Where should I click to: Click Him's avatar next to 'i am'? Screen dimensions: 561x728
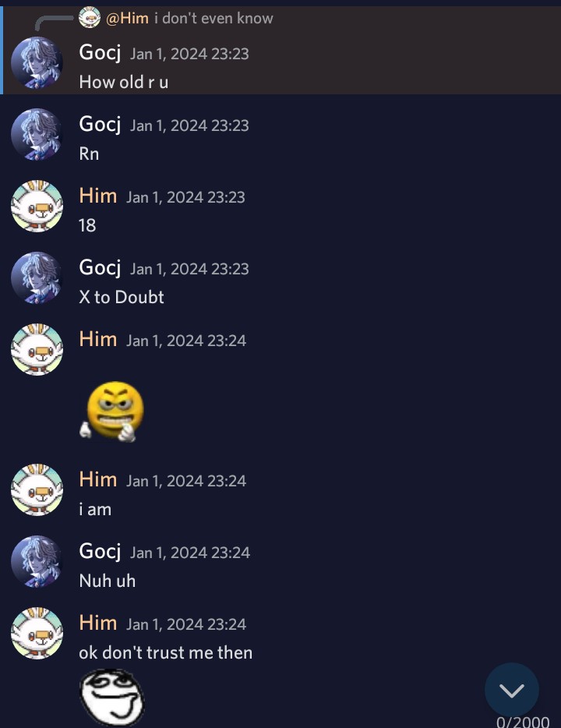point(37,489)
